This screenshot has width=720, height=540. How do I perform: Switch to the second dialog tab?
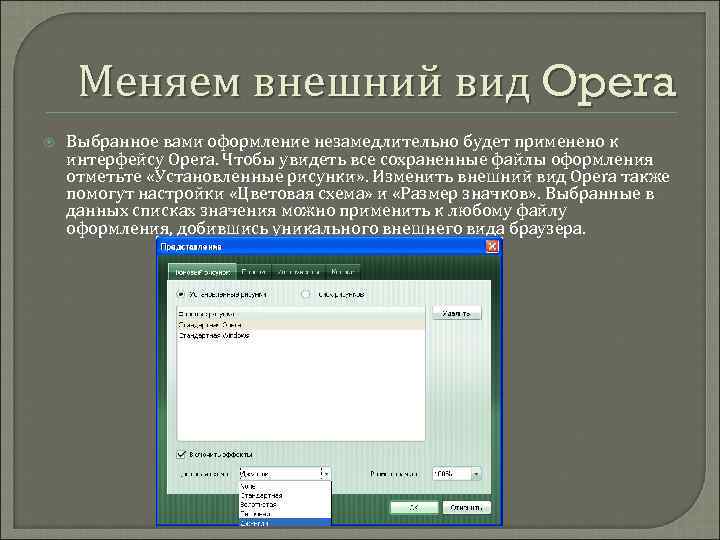[254, 272]
